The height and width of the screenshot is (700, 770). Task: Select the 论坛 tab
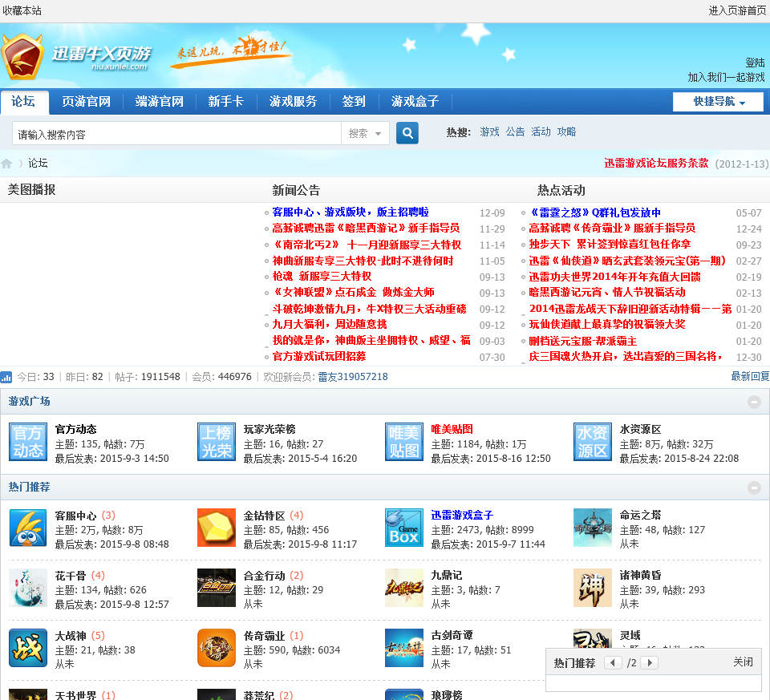[23, 102]
